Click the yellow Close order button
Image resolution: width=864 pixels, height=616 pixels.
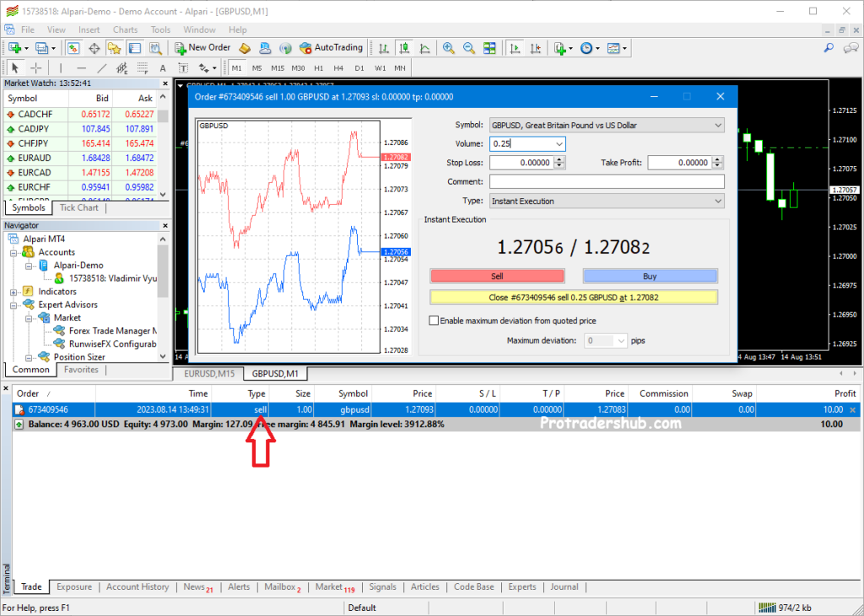click(x=574, y=297)
